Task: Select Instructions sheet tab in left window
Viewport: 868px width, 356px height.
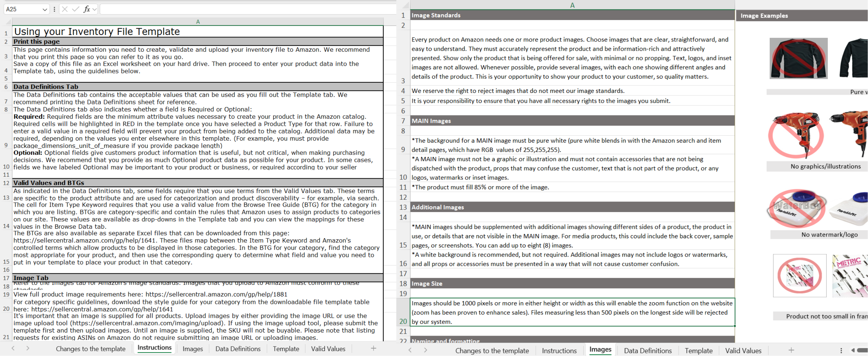Action: (155, 347)
